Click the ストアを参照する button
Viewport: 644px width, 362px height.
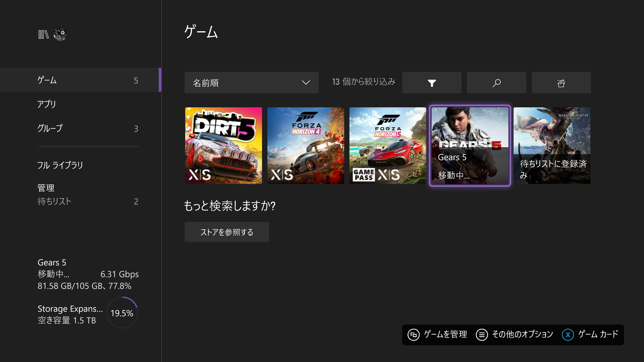pyautogui.click(x=227, y=232)
